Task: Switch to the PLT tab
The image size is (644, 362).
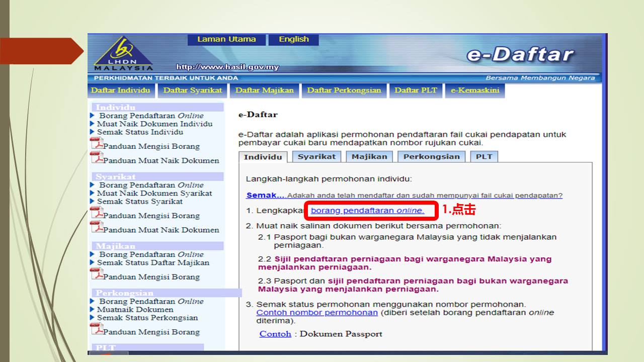Action: pos(484,156)
